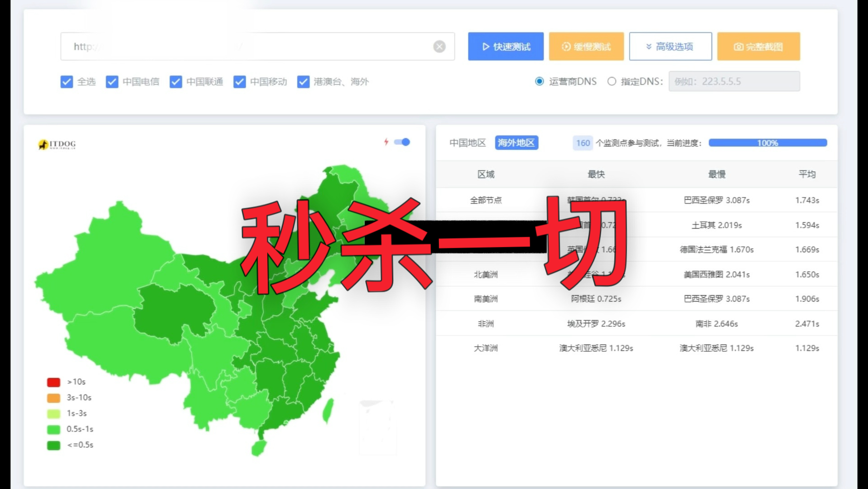This screenshot has height=489, width=868.
Task: Select the 指定DNS radio button
Action: [612, 81]
